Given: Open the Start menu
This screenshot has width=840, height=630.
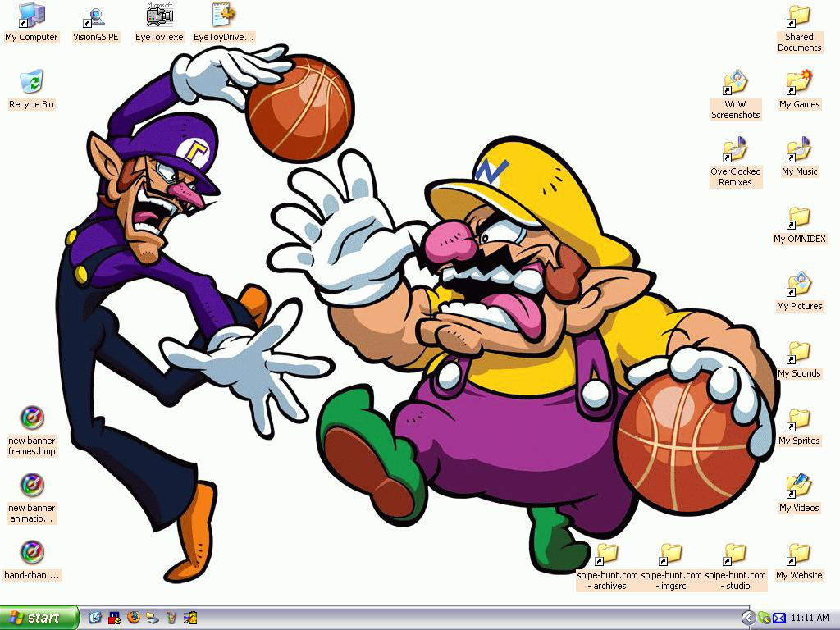Looking at the screenshot, I should (x=39, y=618).
